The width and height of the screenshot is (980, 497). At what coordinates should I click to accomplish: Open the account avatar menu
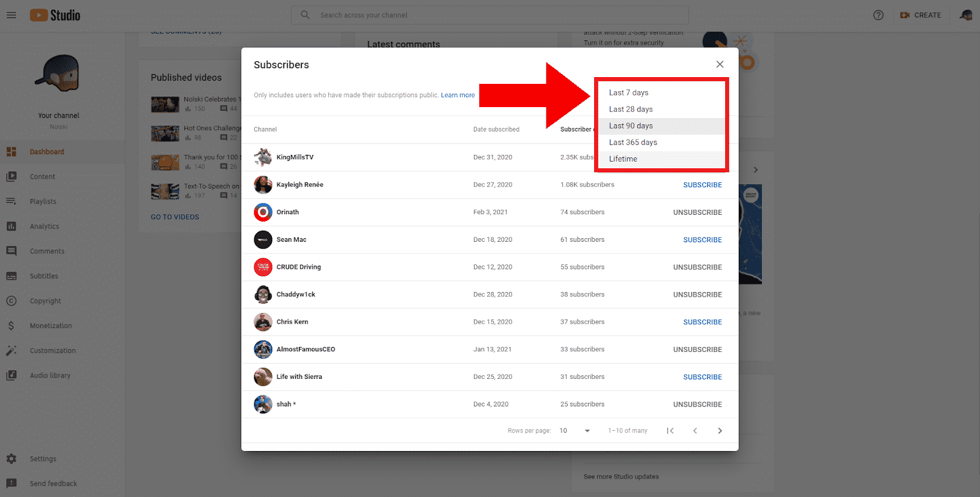[x=966, y=15]
